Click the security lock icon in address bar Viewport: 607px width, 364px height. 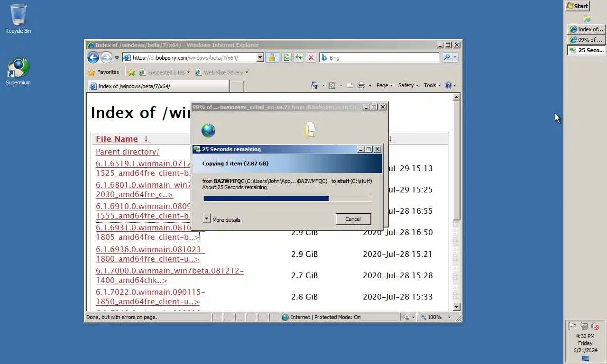(x=272, y=57)
